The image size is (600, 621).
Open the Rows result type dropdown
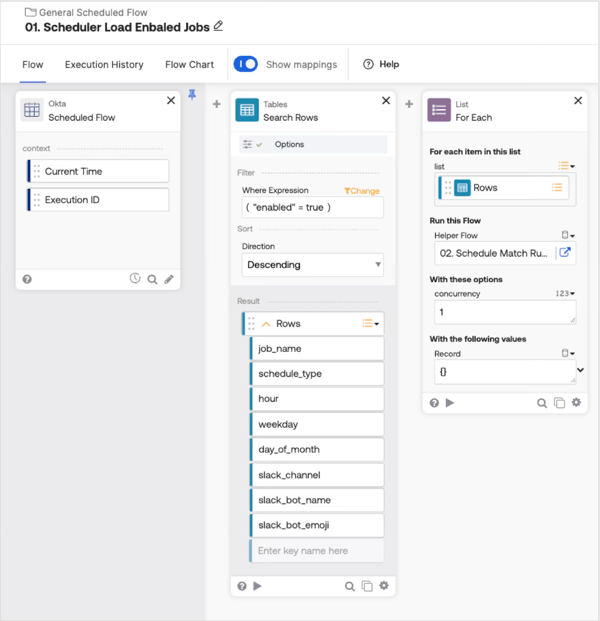click(370, 324)
